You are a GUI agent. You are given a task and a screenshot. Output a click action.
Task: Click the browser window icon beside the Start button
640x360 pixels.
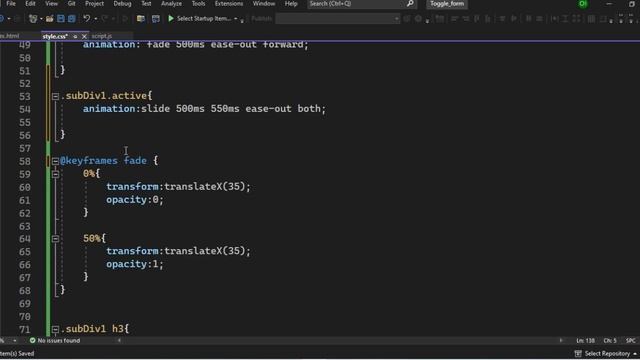coord(156,19)
